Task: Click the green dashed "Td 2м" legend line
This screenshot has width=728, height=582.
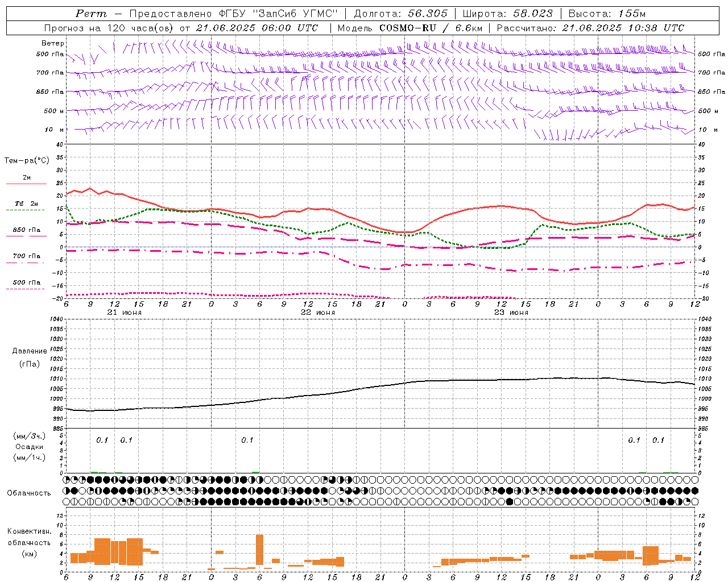Action: [25, 210]
